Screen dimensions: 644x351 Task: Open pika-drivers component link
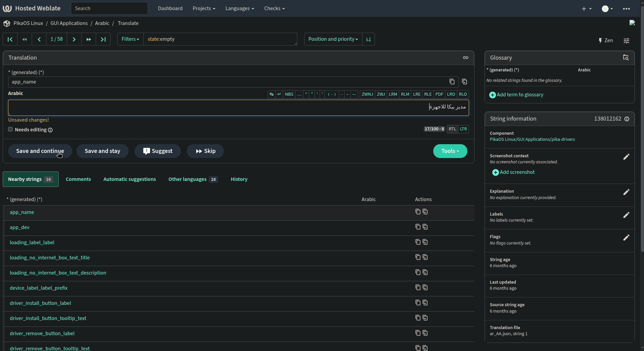click(532, 139)
